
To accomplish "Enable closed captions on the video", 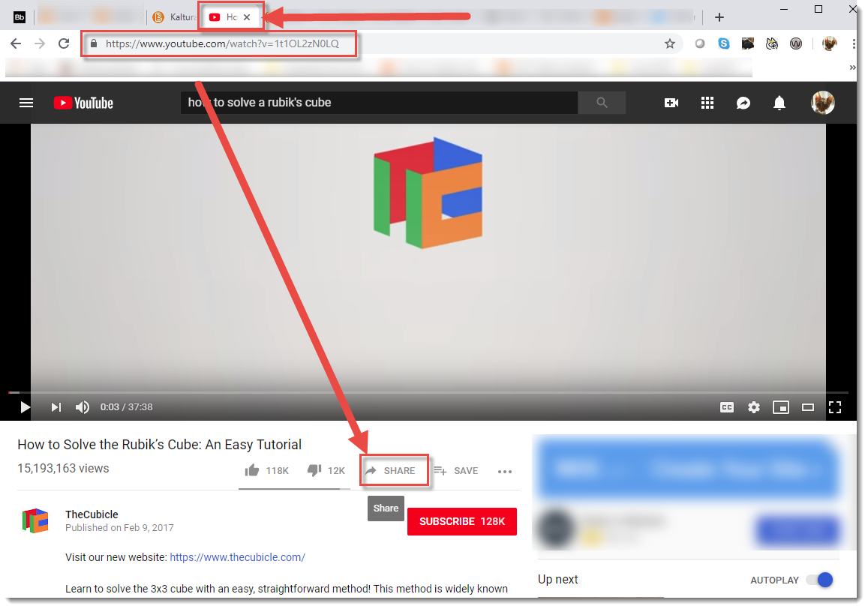I will pos(726,406).
